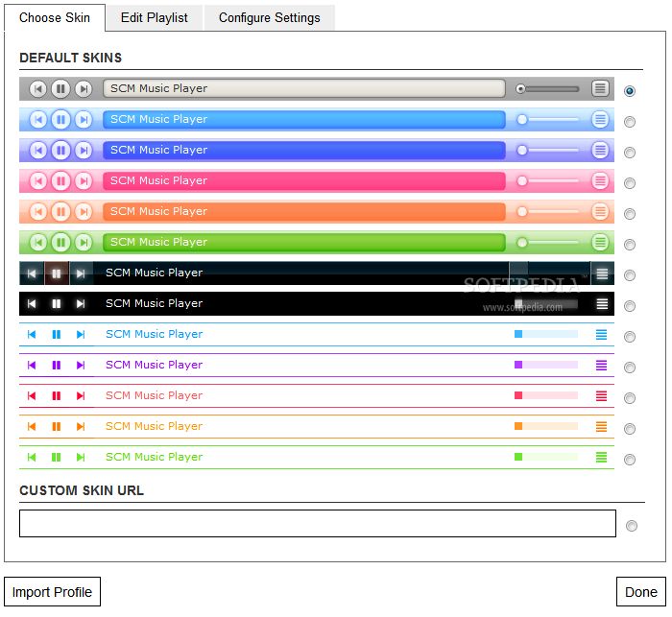Click playlist icon on black skin

pyautogui.click(x=602, y=304)
